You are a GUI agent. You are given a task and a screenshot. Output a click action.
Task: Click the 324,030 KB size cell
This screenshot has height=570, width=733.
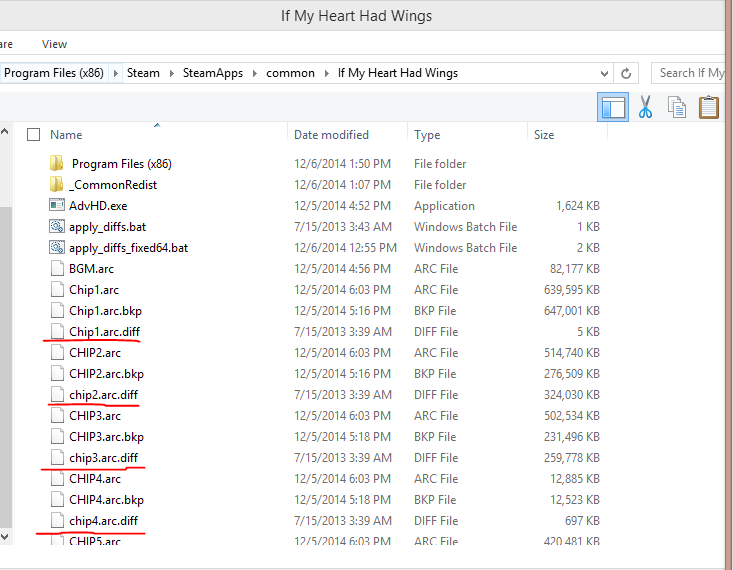pyautogui.click(x=571, y=395)
